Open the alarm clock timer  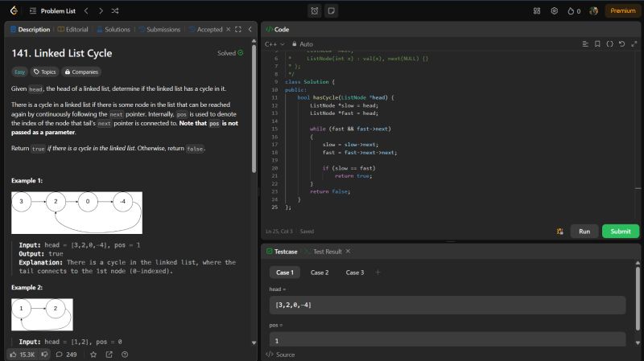click(x=315, y=11)
